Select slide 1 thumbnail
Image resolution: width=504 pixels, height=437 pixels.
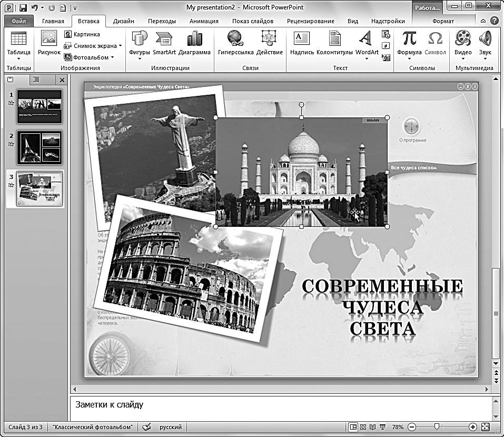click(x=39, y=107)
